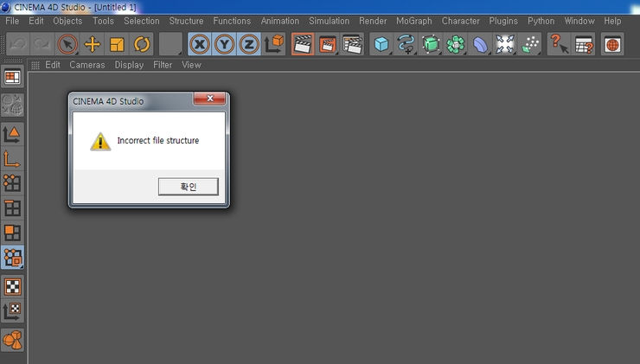Select the Texture Axis mode icon
The width and height of the screenshot is (640, 364).
pos(12,311)
